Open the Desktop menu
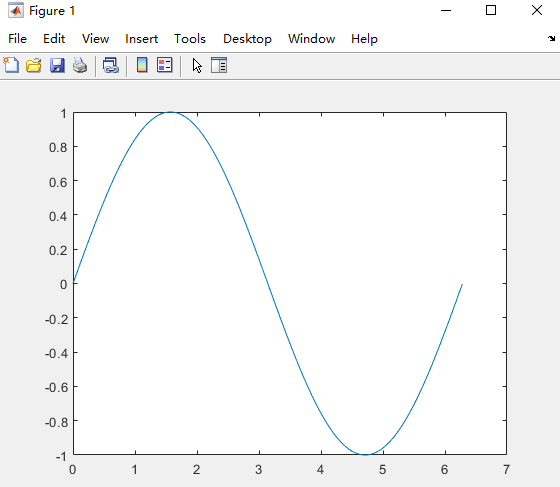560x487 pixels. (247, 39)
